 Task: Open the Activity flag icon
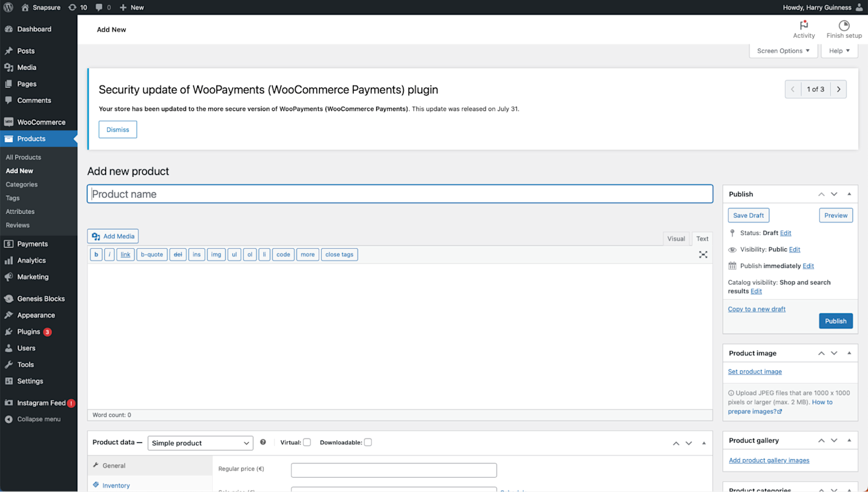pyautogui.click(x=804, y=25)
